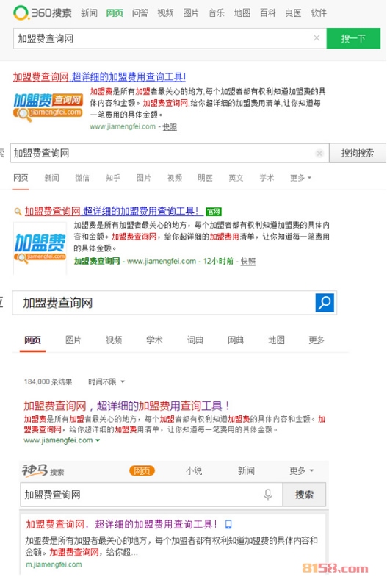Open the 加盟费 logo thumbnail in Sogou result
387x588 pixels.
pos(40,248)
